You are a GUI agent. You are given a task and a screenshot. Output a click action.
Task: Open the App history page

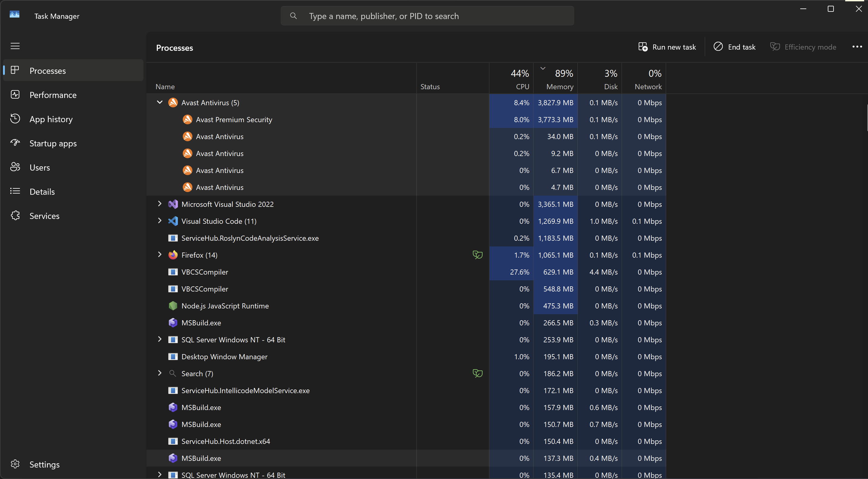tap(73, 119)
